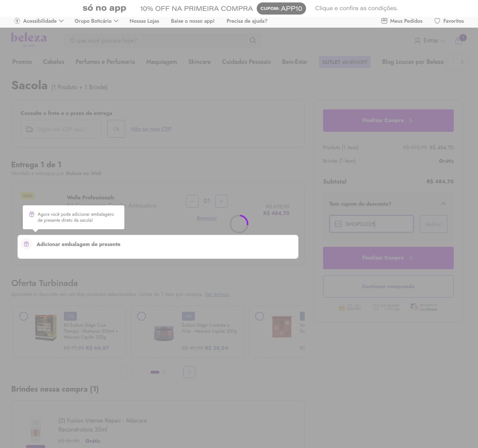The image size is (478, 448).
Task: Open the Maquiagem category
Action: tap(162, 62)
